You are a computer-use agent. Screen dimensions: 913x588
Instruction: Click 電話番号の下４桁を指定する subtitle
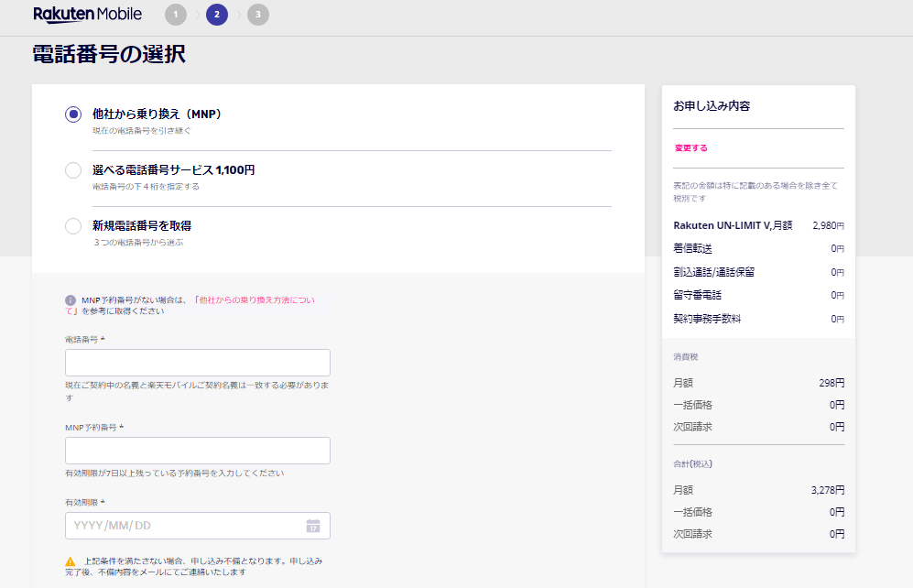[147, 187]
